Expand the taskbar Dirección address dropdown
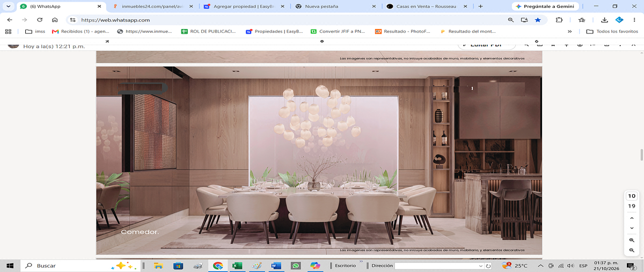This screenshot has height=272, width=644. click(x=480, y=266)
